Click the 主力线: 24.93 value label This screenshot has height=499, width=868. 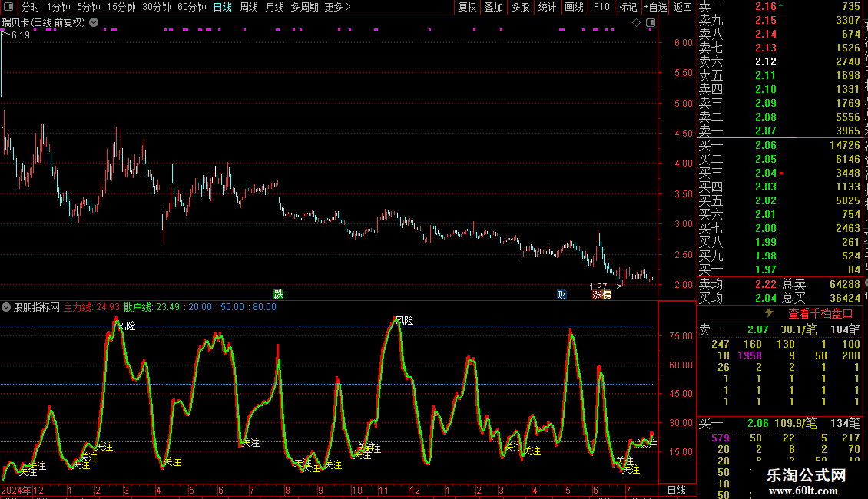click(92, 307)
